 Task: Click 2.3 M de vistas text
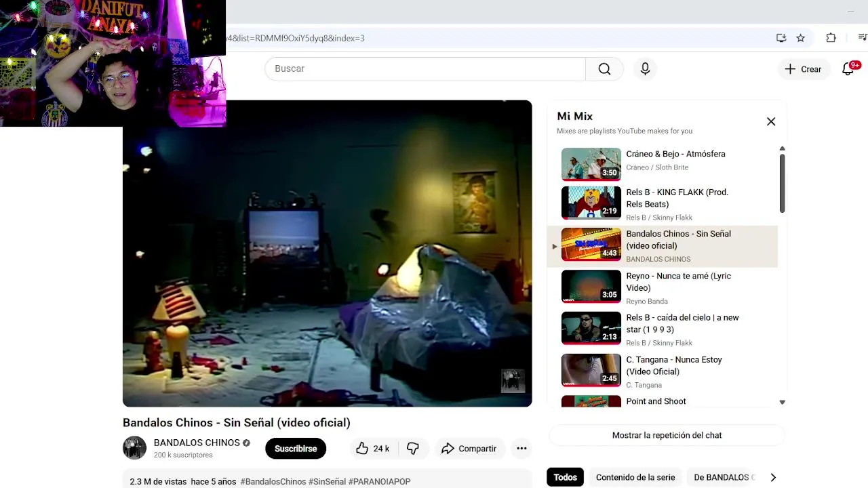pyautogui.click(x=158, y=482)
